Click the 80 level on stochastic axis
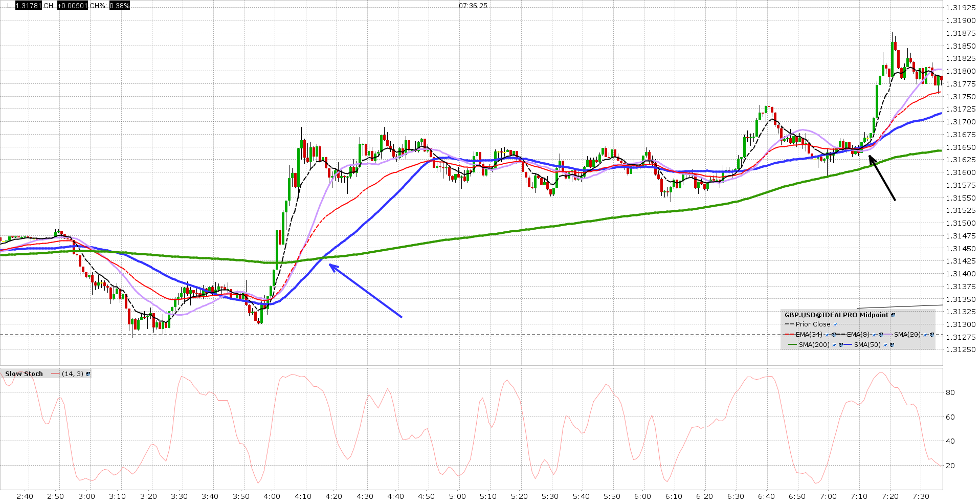Image resolution: width=980 pixels, height=504 pixels. coord(950,392)
